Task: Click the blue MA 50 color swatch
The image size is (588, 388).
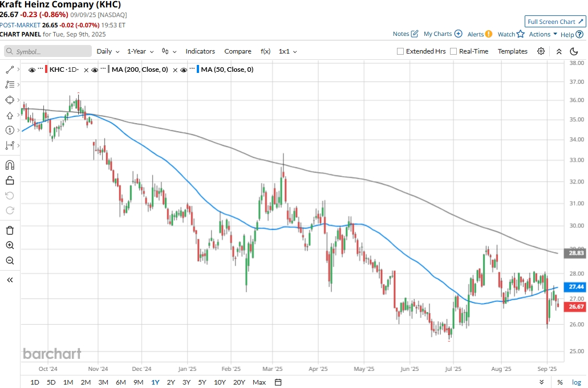Action: [x=198, y=70]
